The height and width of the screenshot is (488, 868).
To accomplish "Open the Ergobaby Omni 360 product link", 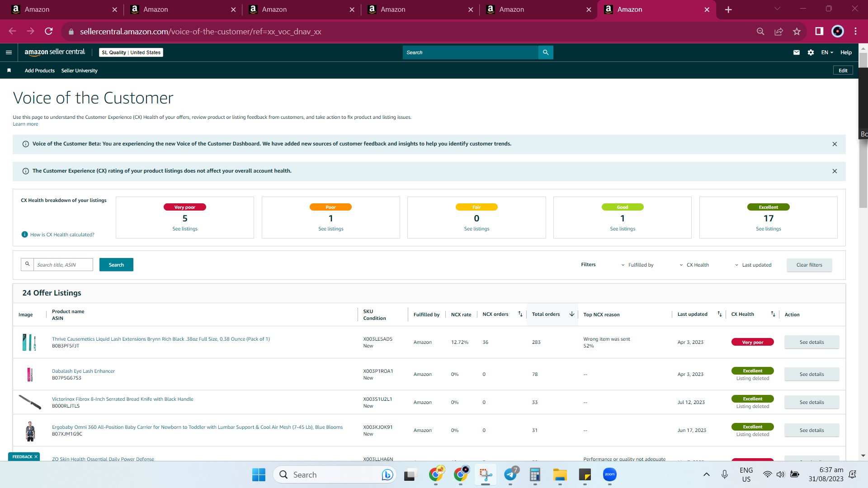I will pyautogui.click(x=197, y=427).
